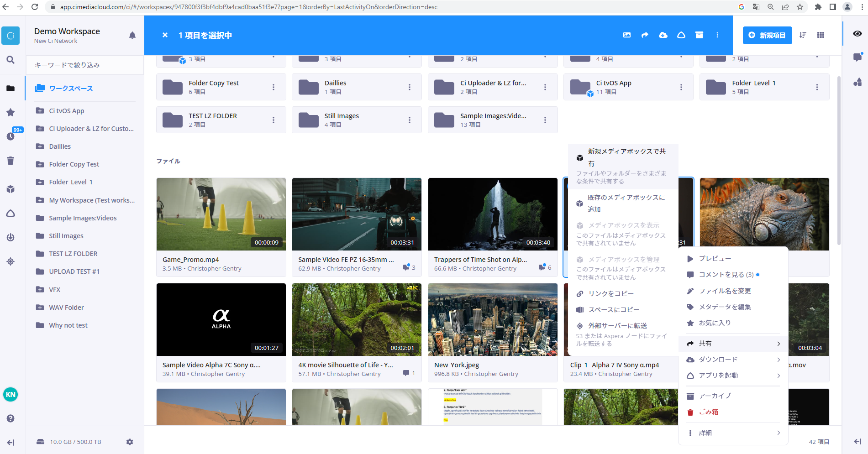Select ごみ箱 in context menu
Image resolution: width=868 pixels, height=454 pixels.
(x=733, y=412)
